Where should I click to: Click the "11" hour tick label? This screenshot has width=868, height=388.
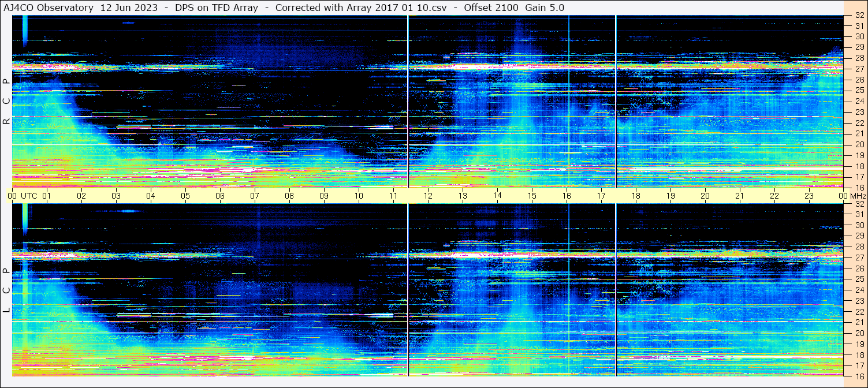point(393,196)
